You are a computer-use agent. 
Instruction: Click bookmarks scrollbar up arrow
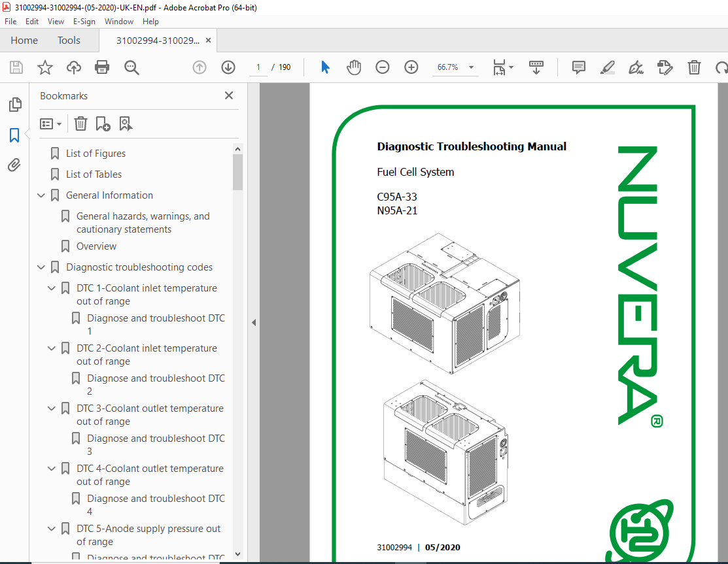click(237, 150)
